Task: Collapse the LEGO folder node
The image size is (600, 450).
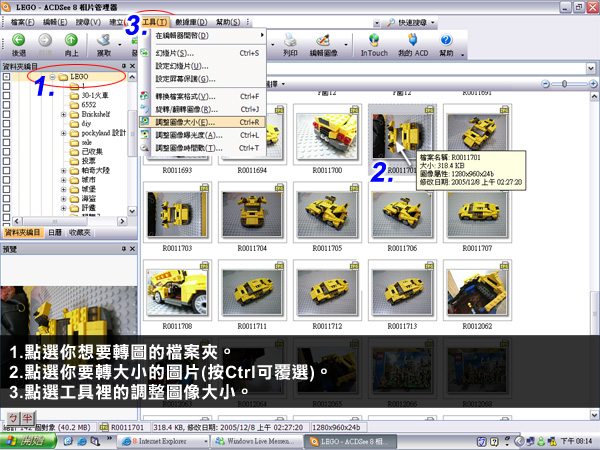Action: (52, 77)
